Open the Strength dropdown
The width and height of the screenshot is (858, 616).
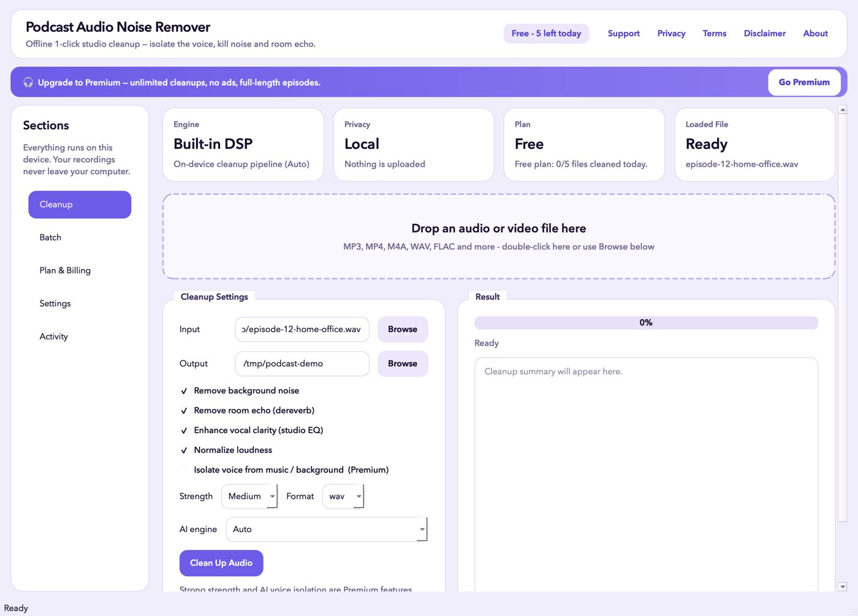click(249, 496)
